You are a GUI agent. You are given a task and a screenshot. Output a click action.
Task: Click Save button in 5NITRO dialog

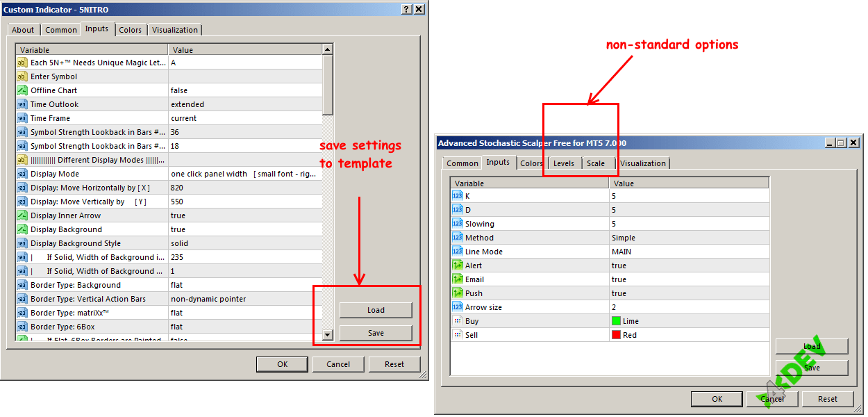click(x=376, y=333)
